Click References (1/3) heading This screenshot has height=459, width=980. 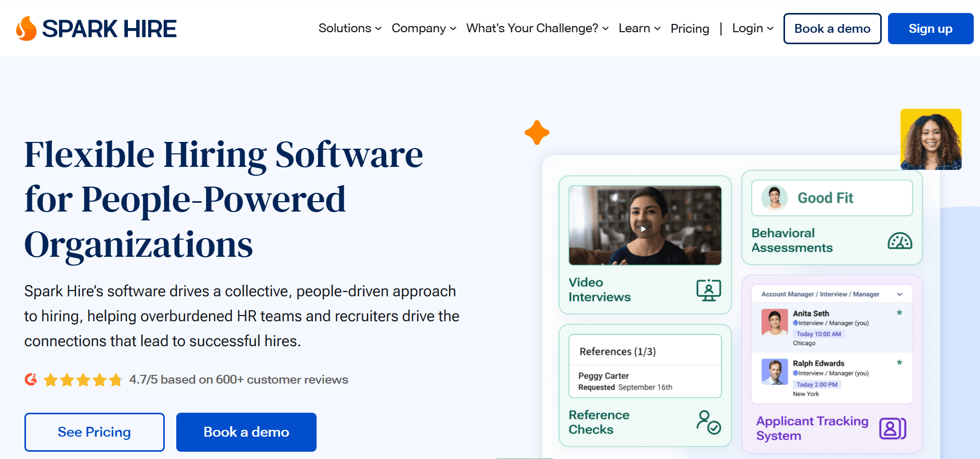618,352
